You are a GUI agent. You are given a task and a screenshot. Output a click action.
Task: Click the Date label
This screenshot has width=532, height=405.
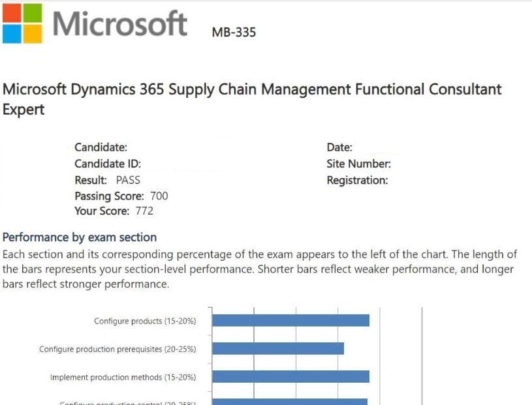click(339, 147)
